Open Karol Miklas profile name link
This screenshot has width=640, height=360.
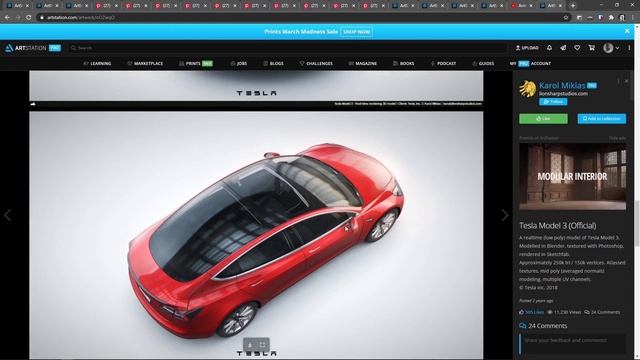click(562, 85)
